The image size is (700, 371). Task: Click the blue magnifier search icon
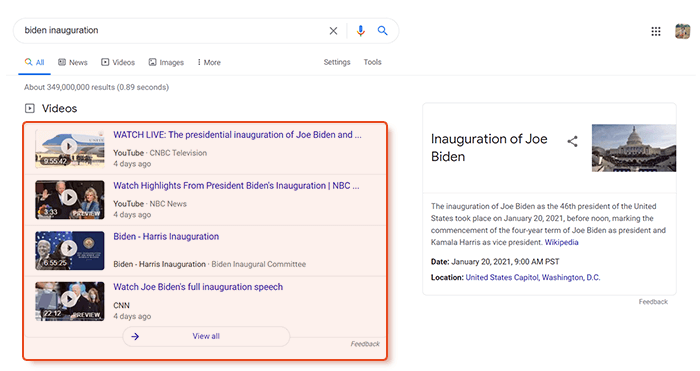382,30
